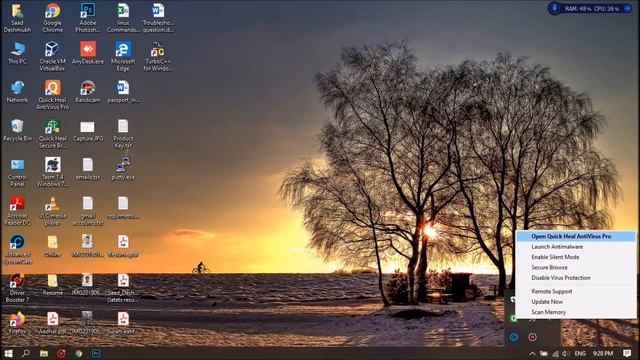Select the emails.txt file
The width and height of the screenshot is (640, 360).
(87, 169)
